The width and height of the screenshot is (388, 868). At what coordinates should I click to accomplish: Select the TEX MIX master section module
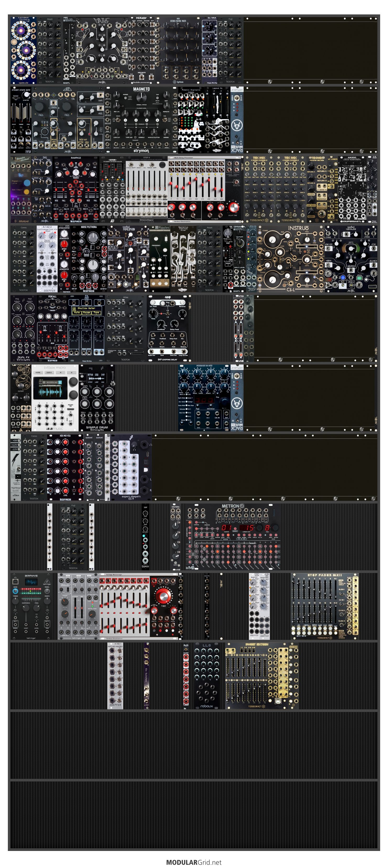(317, 189)
